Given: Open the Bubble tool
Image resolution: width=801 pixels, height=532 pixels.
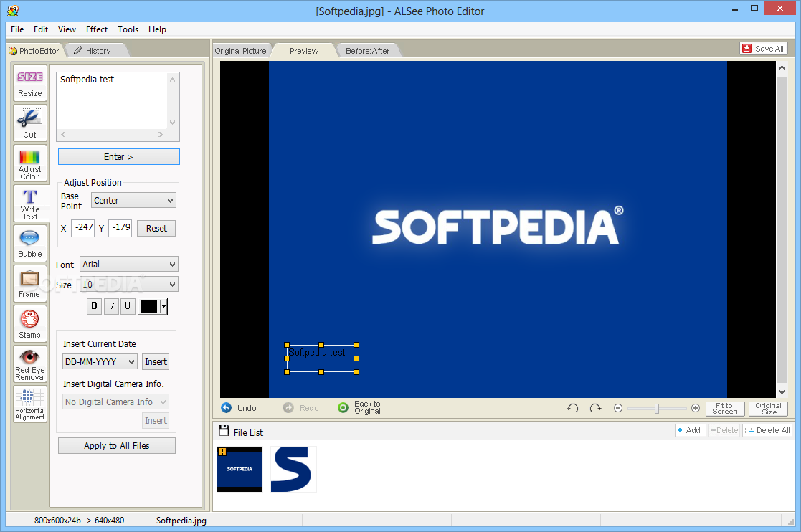Looking at the screenshot, I should tap(30, 244).
